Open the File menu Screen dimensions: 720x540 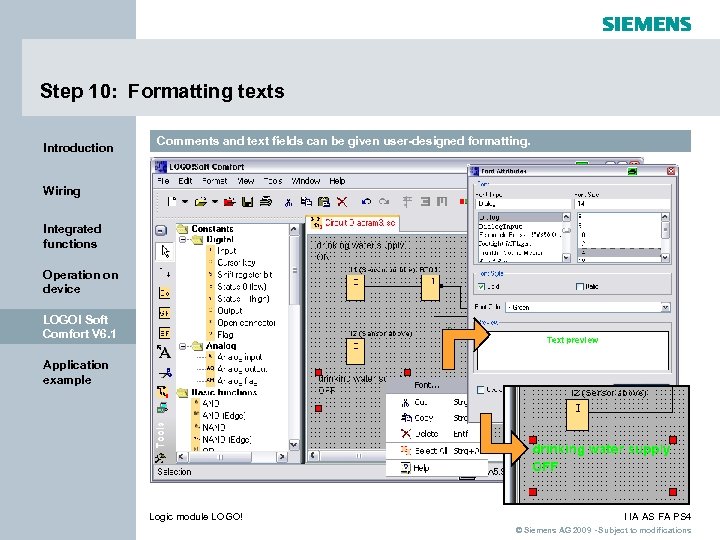(x=163, y=181)
